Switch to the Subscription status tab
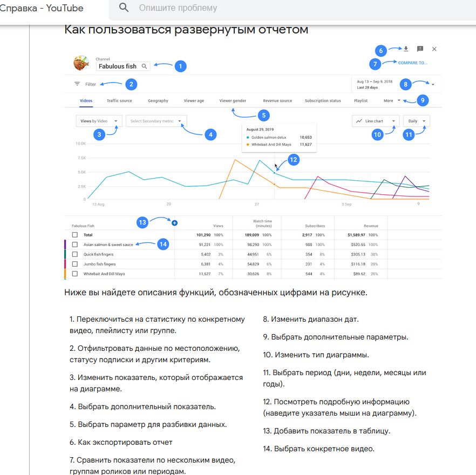Viewport: 476px width, 475px height. click(x=323, y=100)
